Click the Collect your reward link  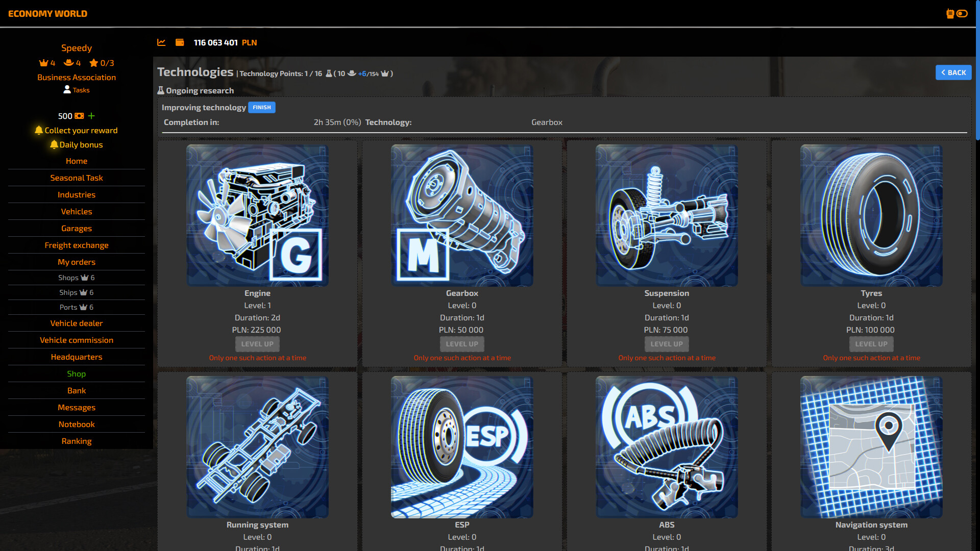click(x=81, y=130)
